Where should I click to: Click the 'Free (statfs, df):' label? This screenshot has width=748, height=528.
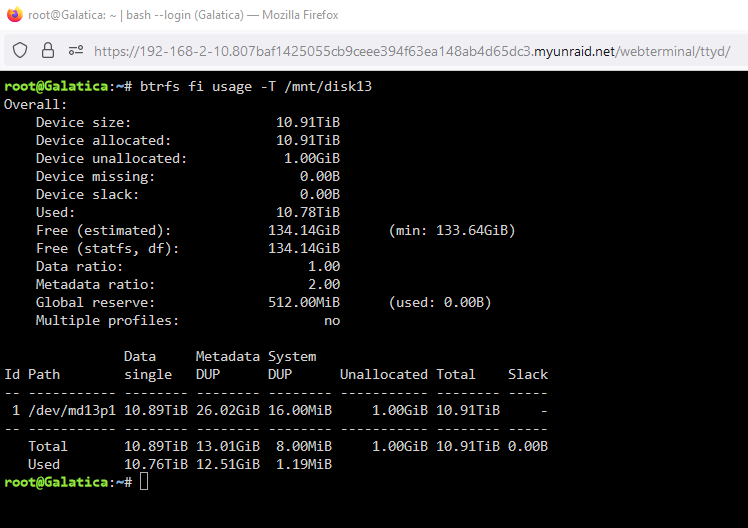point(107,248)
